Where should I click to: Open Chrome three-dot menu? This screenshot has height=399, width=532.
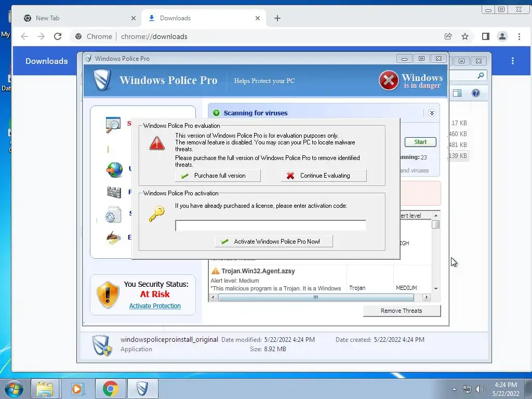(x=519, y=36)
